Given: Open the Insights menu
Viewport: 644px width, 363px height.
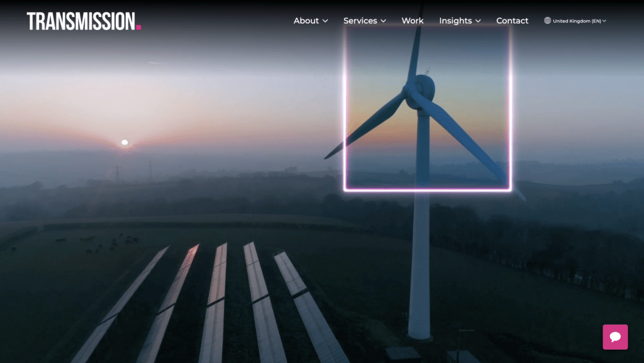Looking at the screenshot, I should tap(455, 21).
